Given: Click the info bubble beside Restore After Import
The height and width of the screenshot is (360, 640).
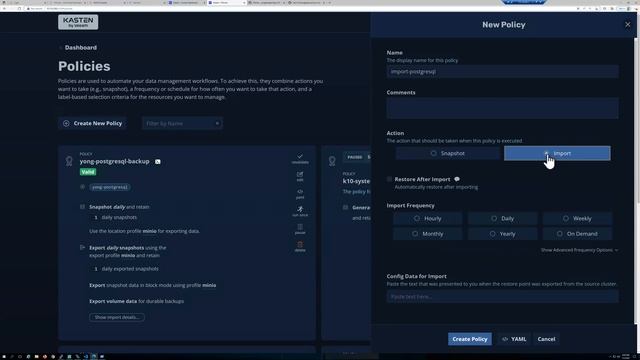Looking at the screenshot, I should pos(457,179).
